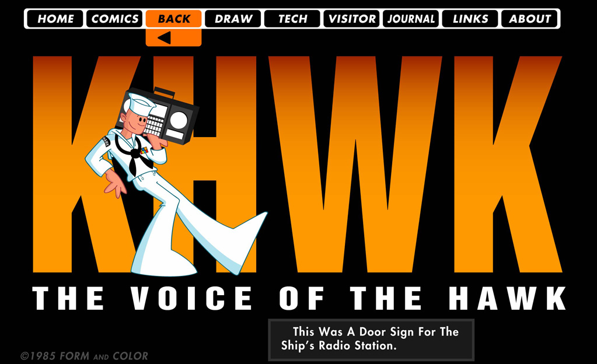
Task: Navigate to the TECH page
Action: pyautogui.click(x=292, y=19)
